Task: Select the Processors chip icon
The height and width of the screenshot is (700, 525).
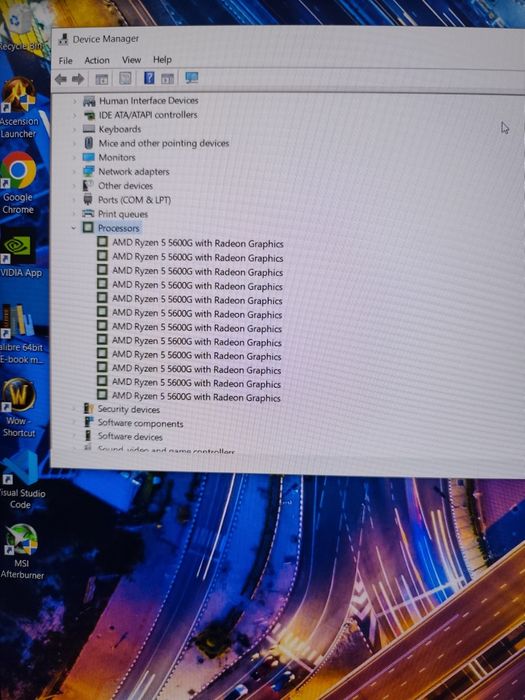Action: pyautogui.click(x=88, y=228)
